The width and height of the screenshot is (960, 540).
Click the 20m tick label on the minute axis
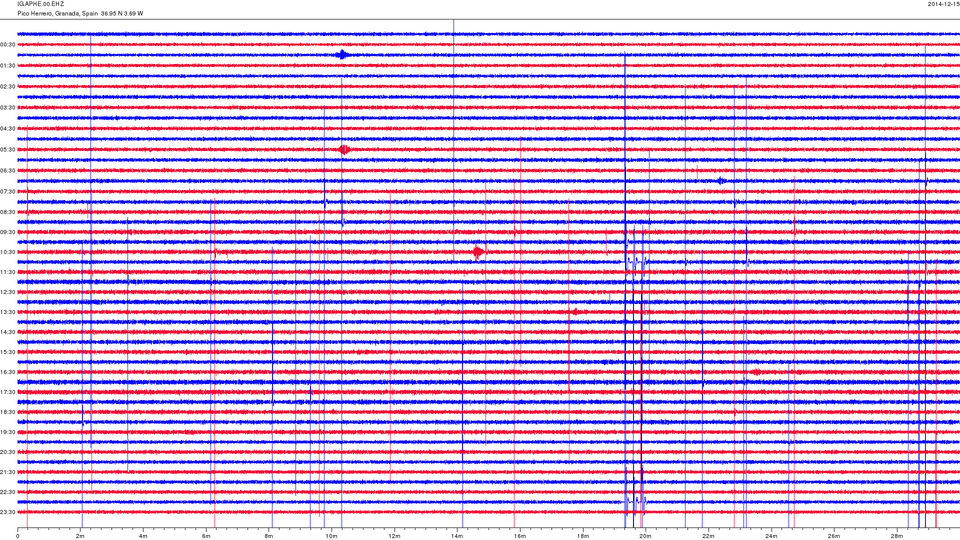point(645,536)
